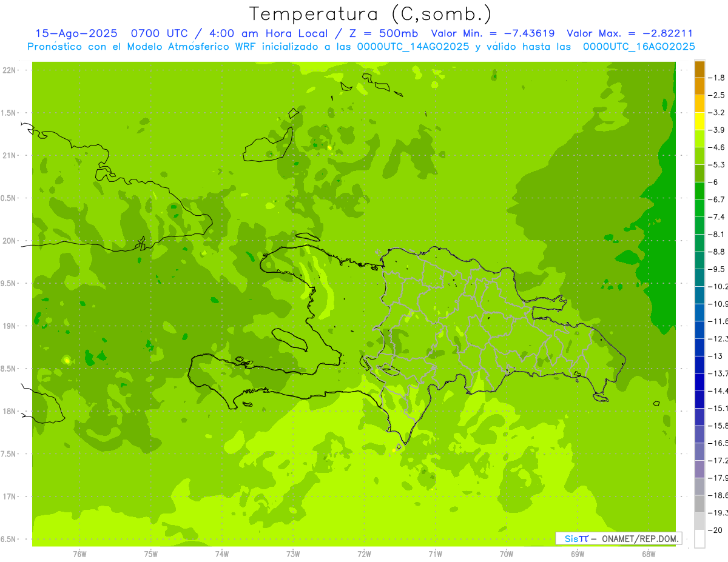Click the '-13.7' legend value
Image resolution: width=728 pixels, height=562 pixels.
tap(719, 373)
